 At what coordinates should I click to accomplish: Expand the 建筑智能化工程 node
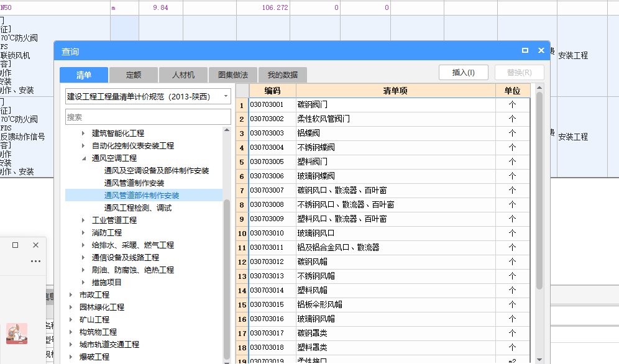[83, 134]
